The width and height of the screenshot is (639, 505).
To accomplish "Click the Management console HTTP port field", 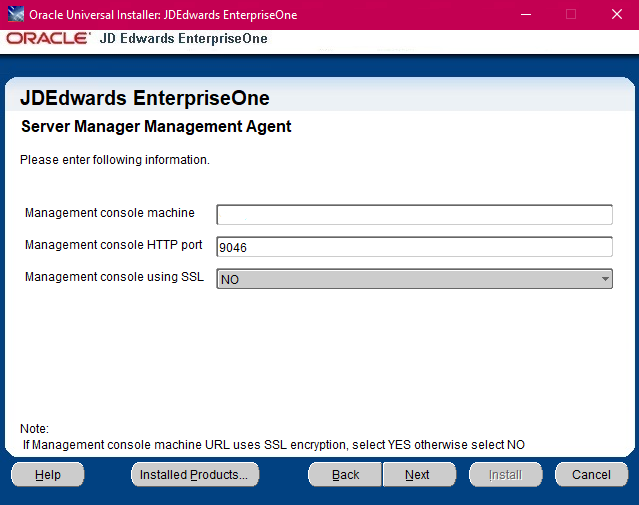I will [x=414, y=247].
